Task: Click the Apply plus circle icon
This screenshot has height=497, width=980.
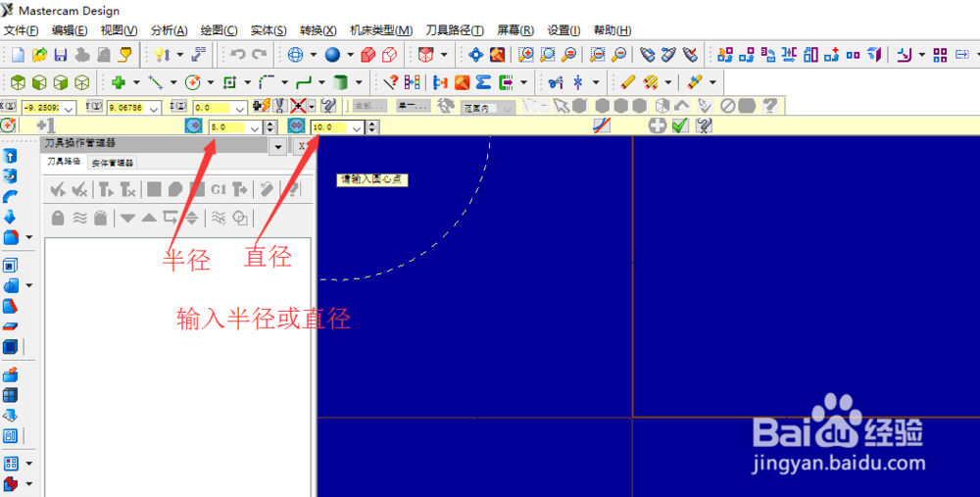Action: pos(658,126)
